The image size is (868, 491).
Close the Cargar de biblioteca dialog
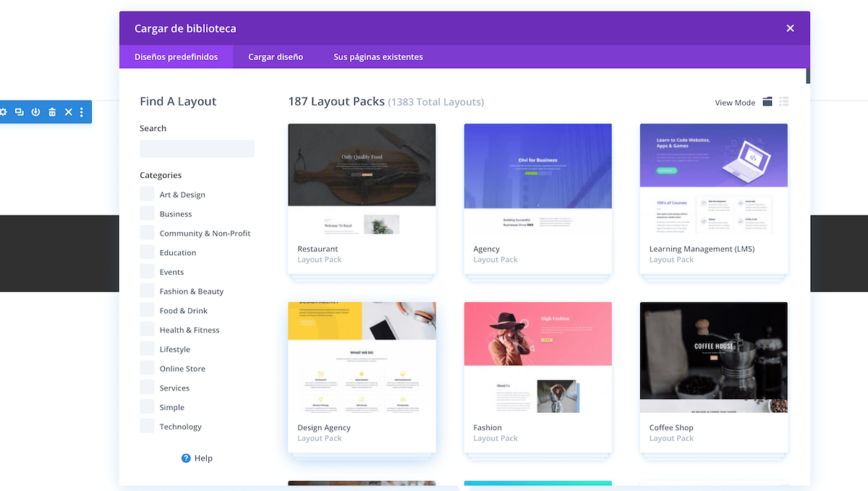[790, 28]
